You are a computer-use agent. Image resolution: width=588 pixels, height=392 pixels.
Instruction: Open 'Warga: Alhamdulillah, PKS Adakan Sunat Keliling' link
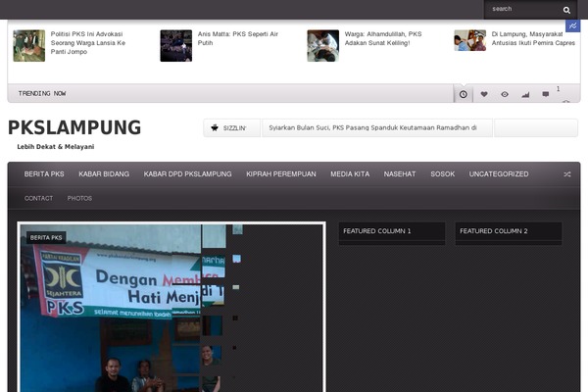[x=383, y=38]
